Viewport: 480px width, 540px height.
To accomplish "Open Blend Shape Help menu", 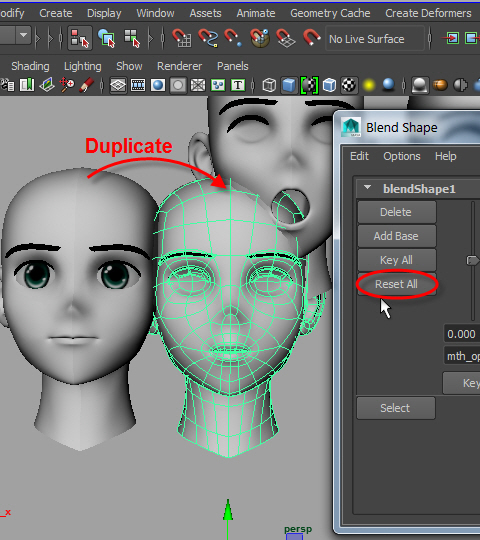I will click(x=446, y=156).
